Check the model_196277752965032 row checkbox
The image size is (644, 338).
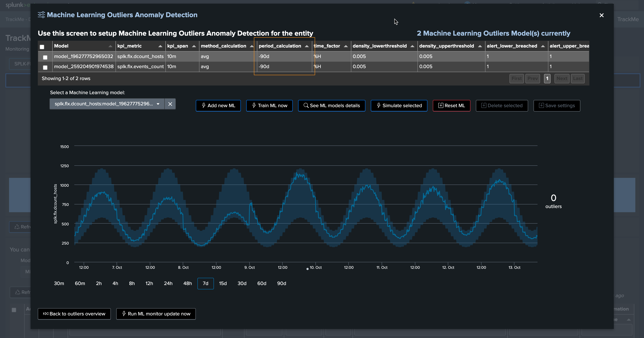45,57
